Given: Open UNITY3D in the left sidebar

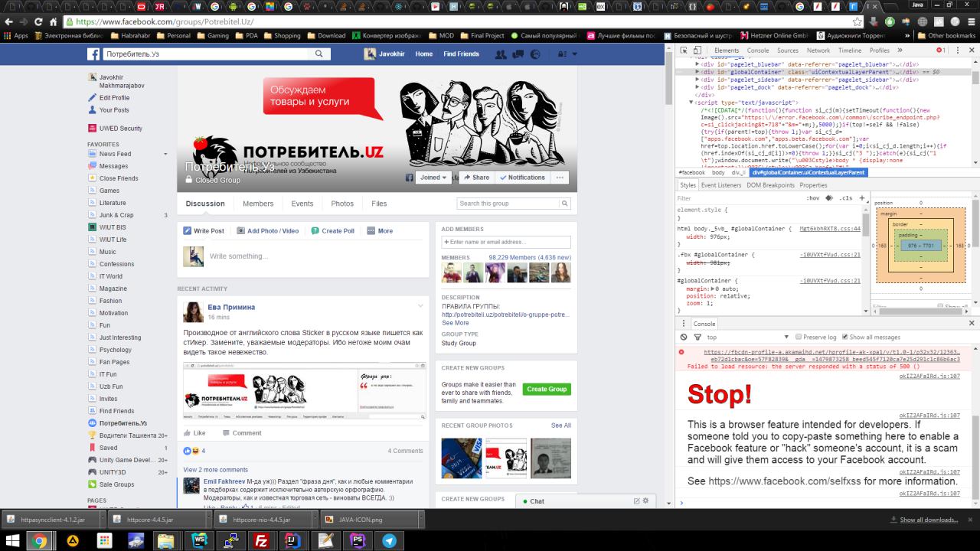Looking at the screenshot, I should (x=113, y=472).
